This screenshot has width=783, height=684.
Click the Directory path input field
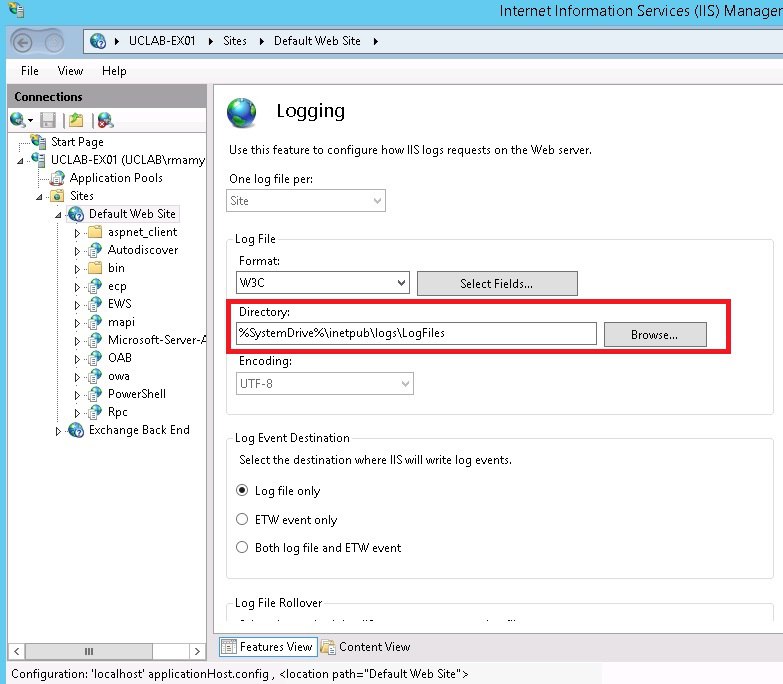[416, 334]
